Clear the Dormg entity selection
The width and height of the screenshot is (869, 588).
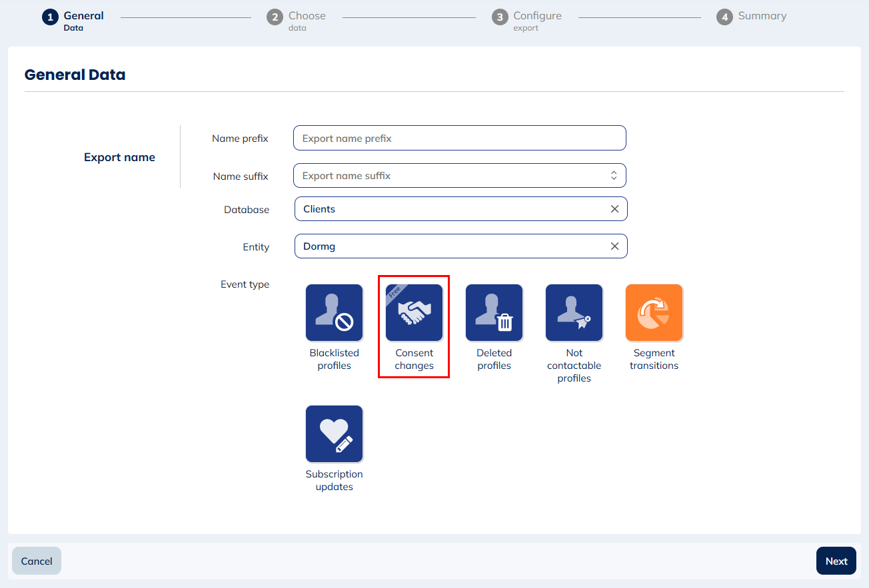[614, 246]
